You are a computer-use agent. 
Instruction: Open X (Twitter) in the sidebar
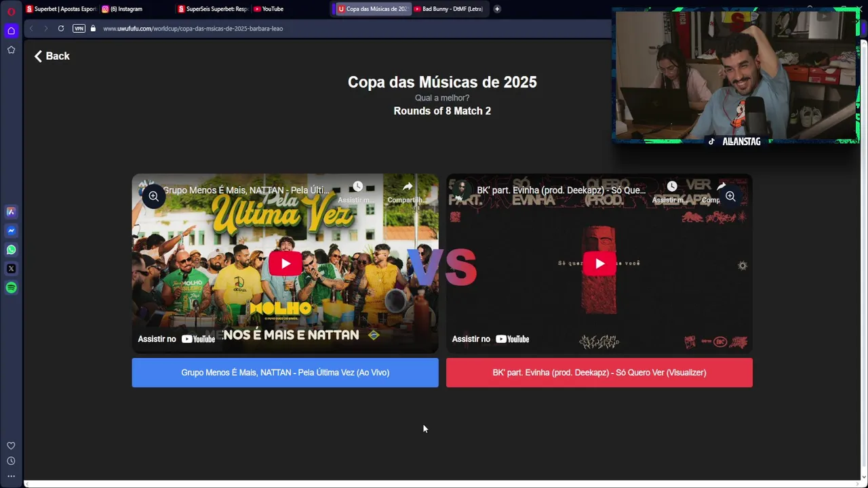point(11,268)
